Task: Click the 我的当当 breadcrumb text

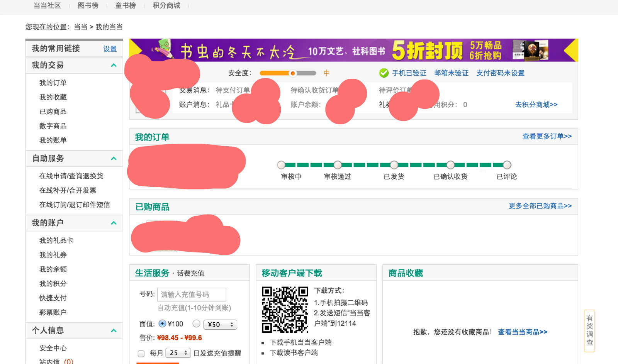Action: pos(109,27)
